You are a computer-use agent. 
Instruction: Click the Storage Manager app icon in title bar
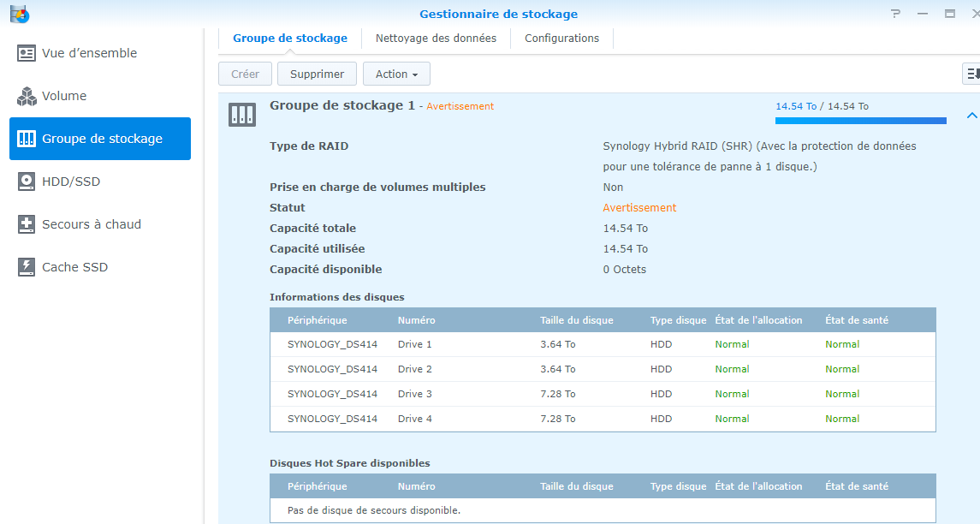19,14
